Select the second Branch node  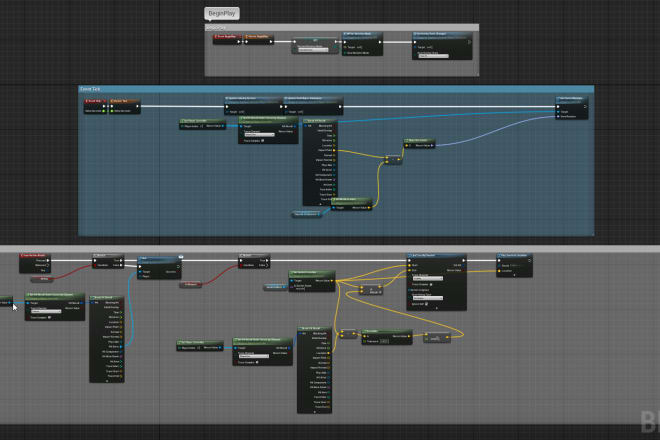[x=254, y=261]
